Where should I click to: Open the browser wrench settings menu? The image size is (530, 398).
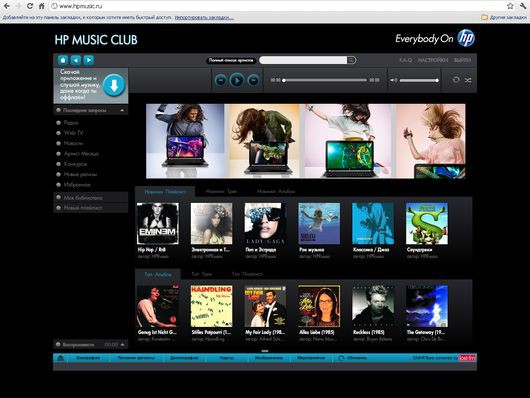click(x=523, y=6)
